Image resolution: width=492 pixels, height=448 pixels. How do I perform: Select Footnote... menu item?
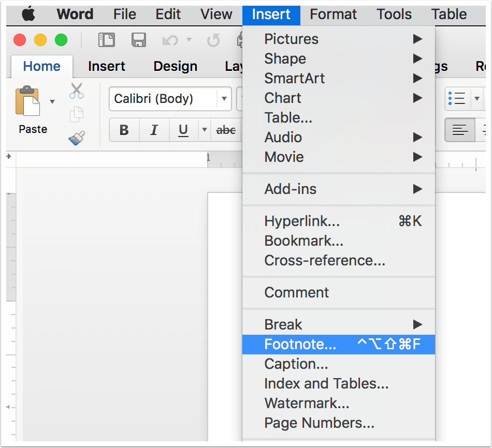coord(339,344)
